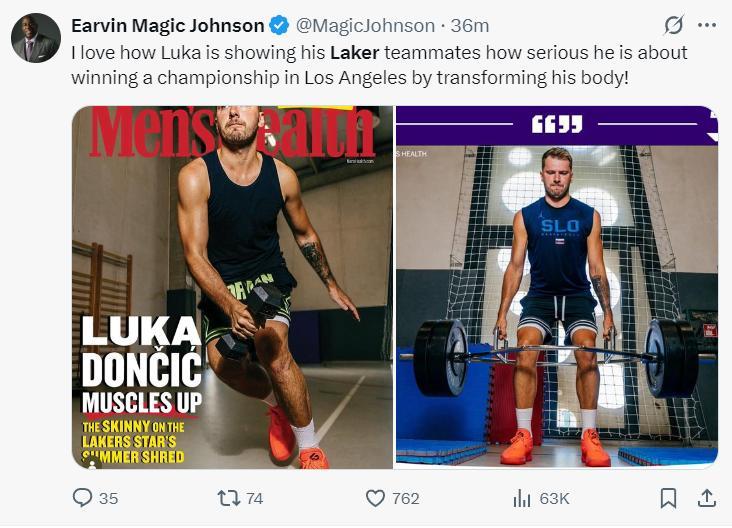Click the reply speech bubble icon
Image resolution: width=732 pixels, height=528 pixels.
point(83,497)
